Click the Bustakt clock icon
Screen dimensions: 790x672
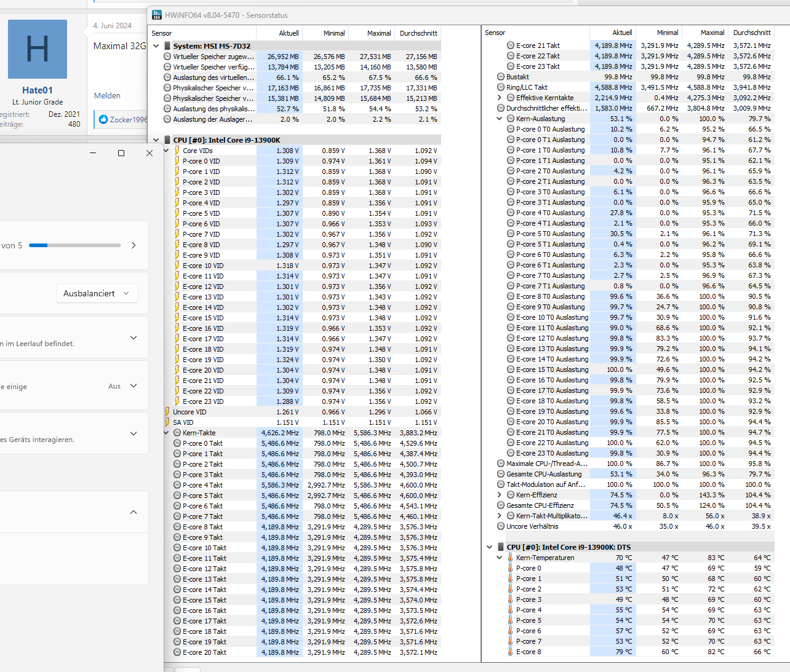tap(501, 76)
